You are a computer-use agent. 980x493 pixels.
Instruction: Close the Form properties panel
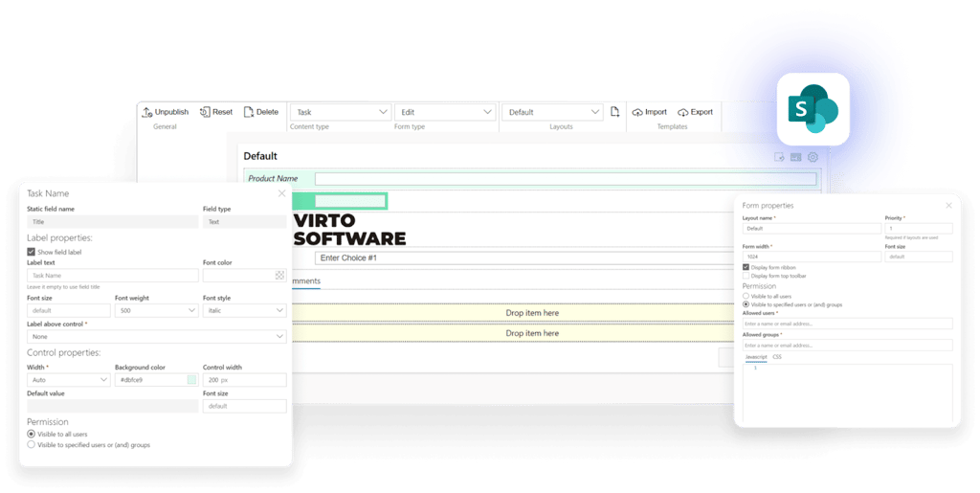coord(948,205)
